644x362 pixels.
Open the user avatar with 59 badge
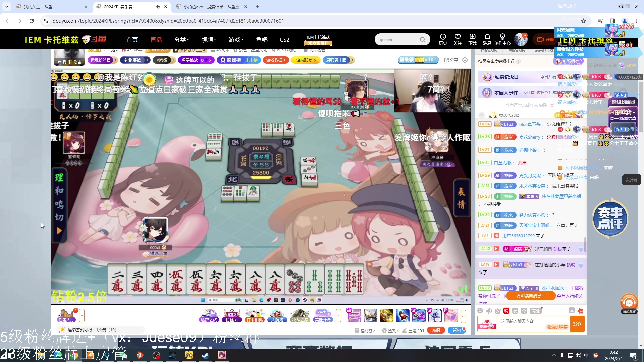coord(521,39)
